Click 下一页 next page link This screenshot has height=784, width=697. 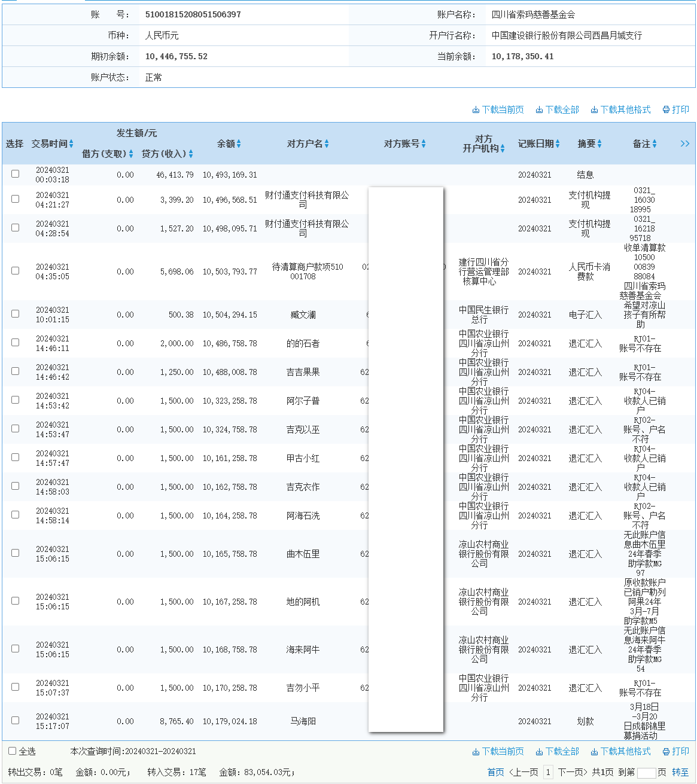pos(573,773)
